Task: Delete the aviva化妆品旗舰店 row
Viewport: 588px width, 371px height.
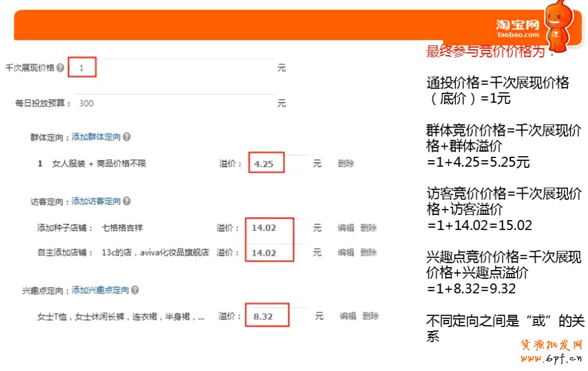Action: click(369, 252)
